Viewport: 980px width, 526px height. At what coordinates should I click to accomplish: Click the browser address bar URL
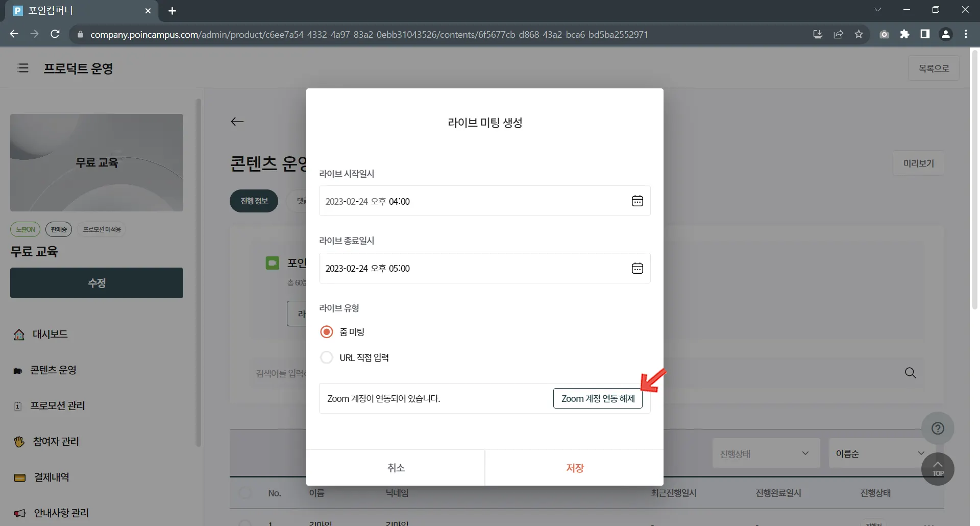(369, 35)
